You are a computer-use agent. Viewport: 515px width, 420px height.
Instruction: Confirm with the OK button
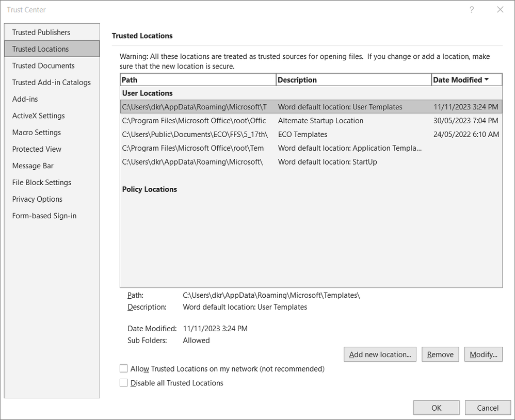click(436, 408)
